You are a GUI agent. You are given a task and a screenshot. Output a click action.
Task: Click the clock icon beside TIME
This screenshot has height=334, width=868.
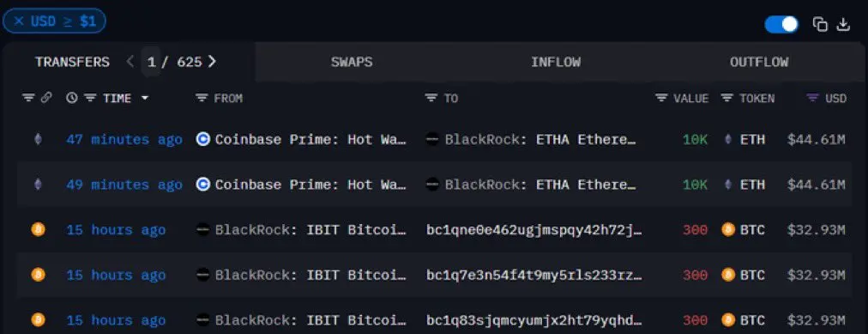pos(71,98)
